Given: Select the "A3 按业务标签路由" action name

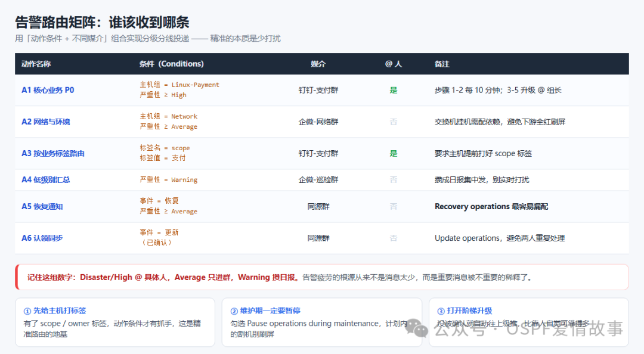Looking at the screenshot, I should (53, 154).
